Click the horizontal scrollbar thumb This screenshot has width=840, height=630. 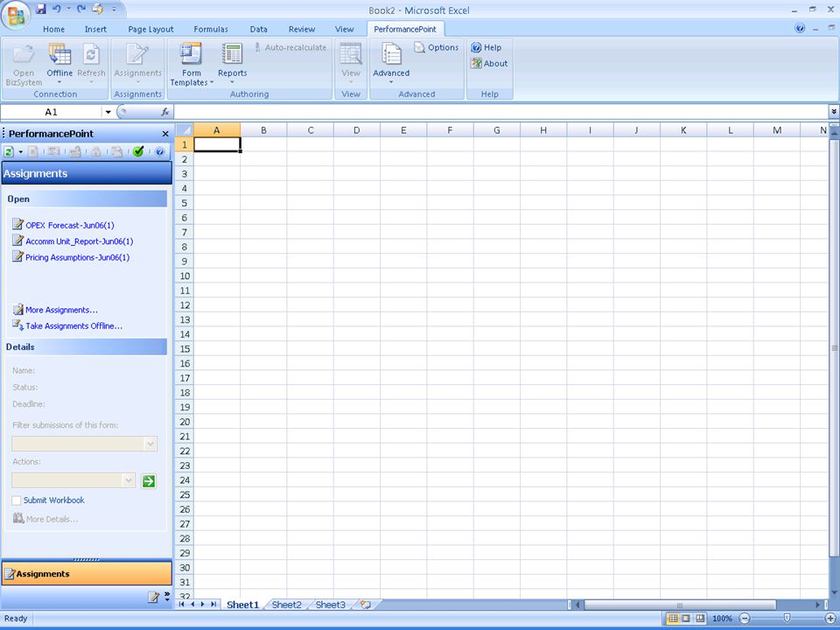pos(679,605)
